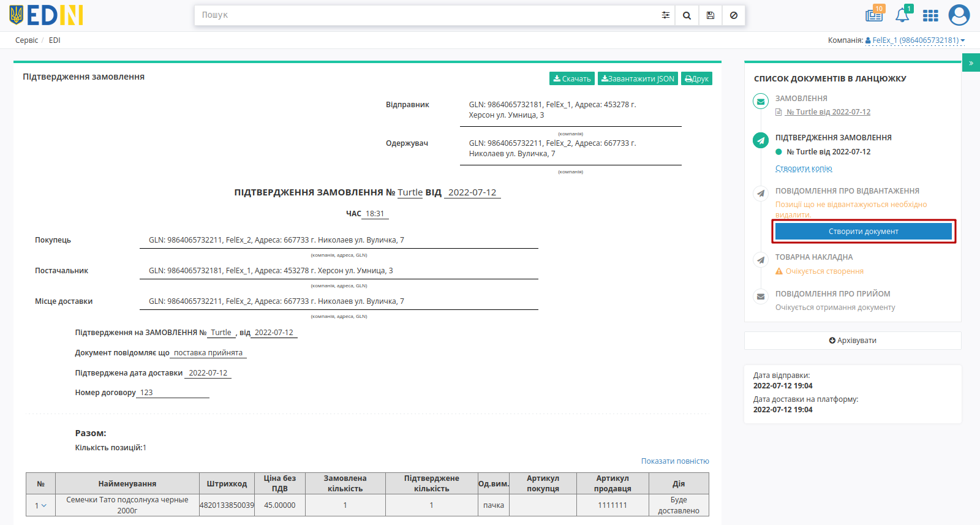980x525 pixels.
Task: Click Створити копію link
Action: pyautogui.click(x=804, y=168)
